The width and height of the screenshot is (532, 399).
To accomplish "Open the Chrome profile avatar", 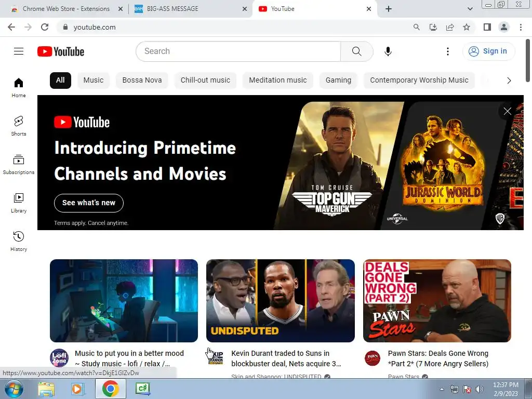I will (x=504, y=27).
